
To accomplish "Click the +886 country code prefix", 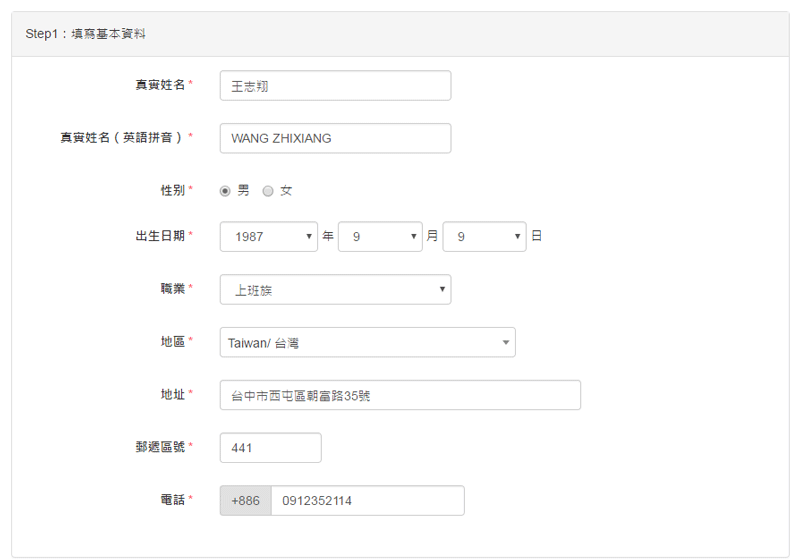I will (x=245, y=501).
